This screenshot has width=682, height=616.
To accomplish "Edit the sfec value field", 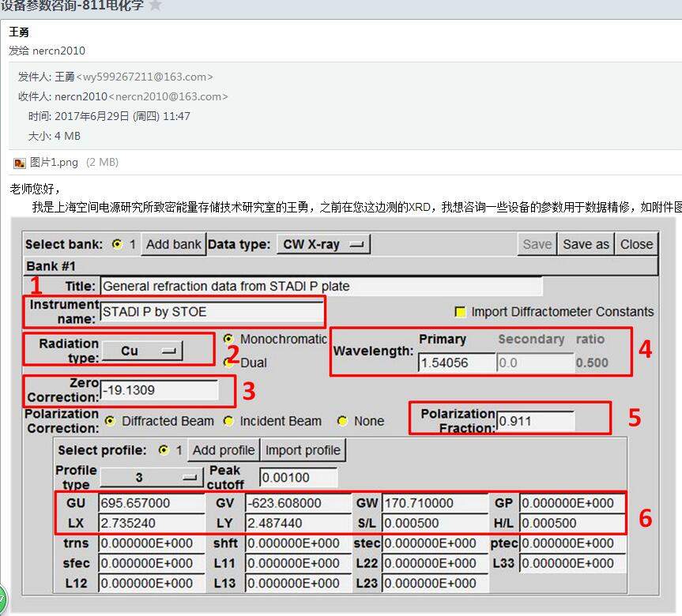I will pos(152,563).
